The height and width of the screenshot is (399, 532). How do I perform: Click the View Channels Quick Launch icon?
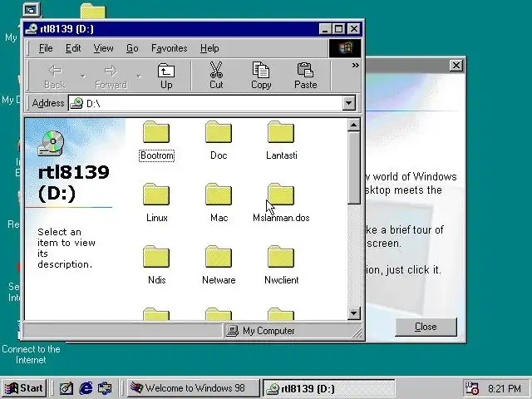105,388
